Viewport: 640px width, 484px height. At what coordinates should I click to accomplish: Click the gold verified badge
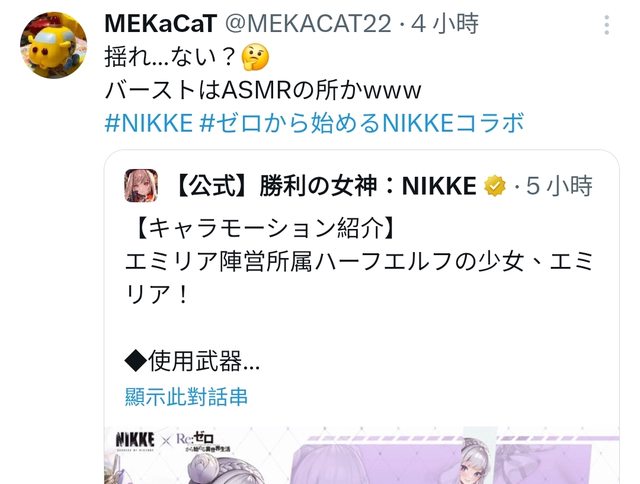tap(495, 186)
